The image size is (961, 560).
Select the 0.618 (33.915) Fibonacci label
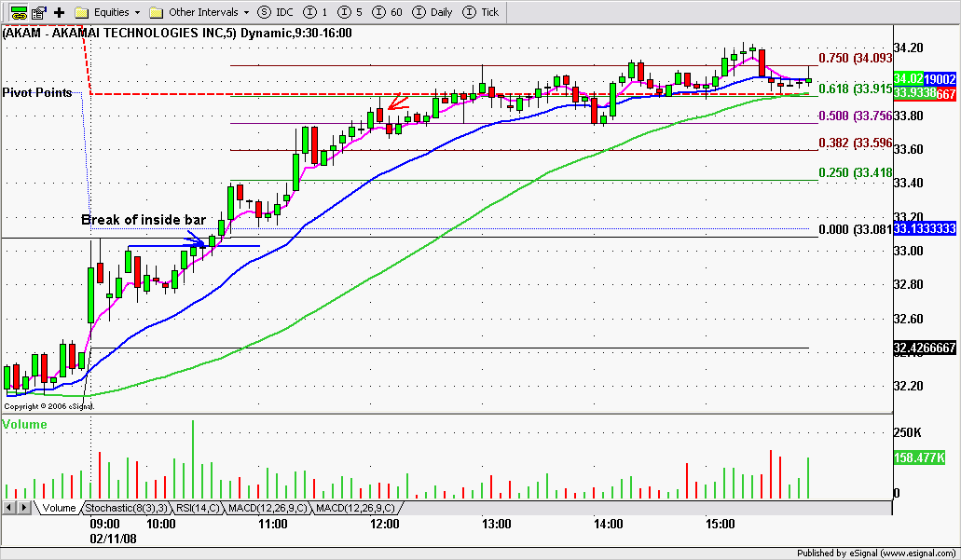(856, 89)
